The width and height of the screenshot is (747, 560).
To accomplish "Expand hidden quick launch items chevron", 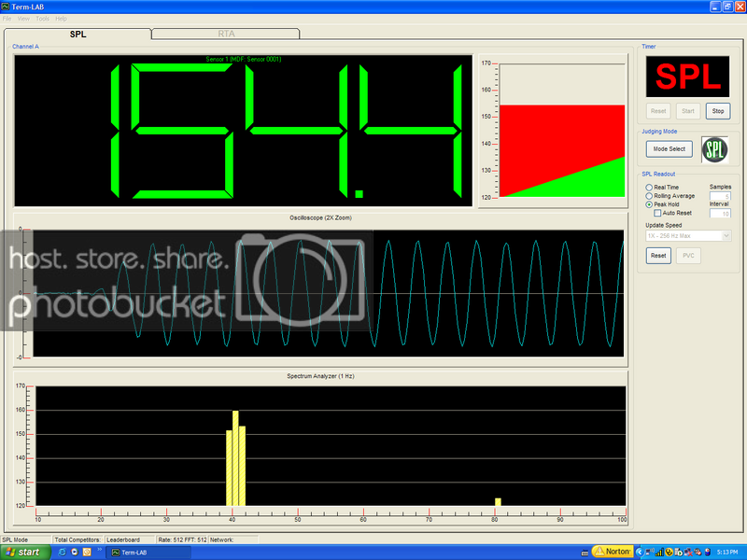I will click(x=100, y=550).
